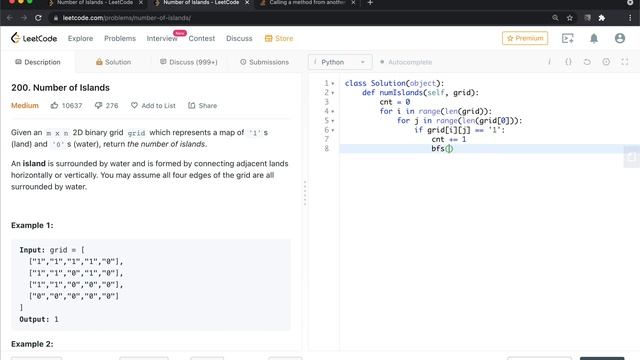
Task: Click the editor info icon
Action: [549, 62]
